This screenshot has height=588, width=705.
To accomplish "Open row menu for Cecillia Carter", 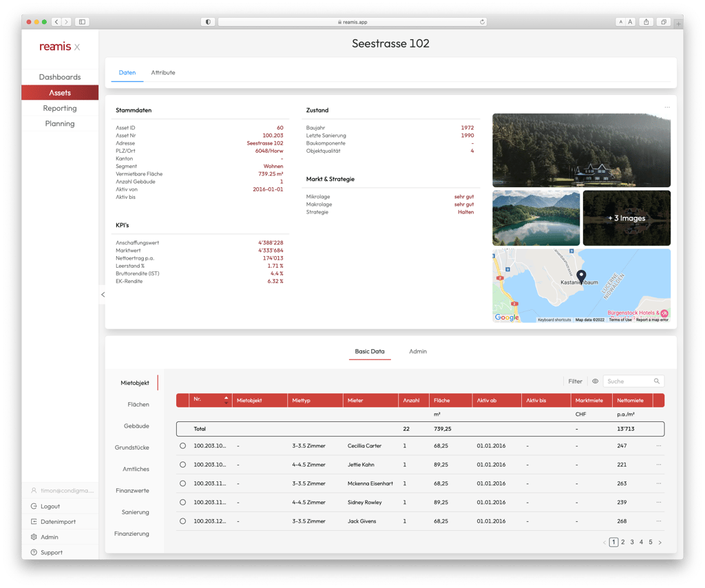I will point(659,445).
